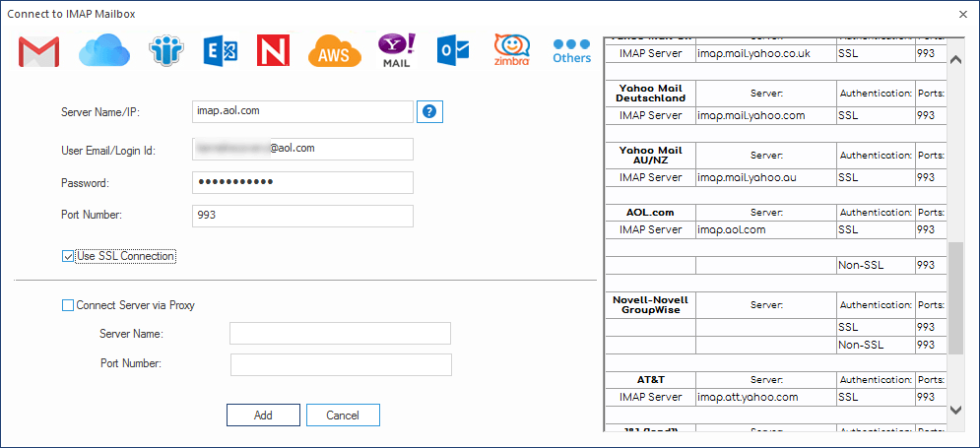
Task: Click the AT&T table heading
Action: pyautogui.click(x=650, y=379)
